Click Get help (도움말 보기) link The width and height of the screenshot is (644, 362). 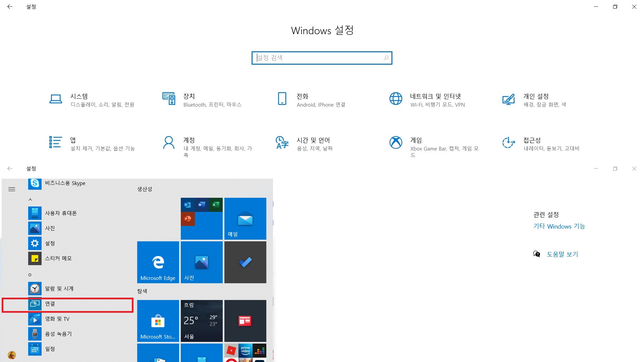pyautogui.click(x=562, y=254)
